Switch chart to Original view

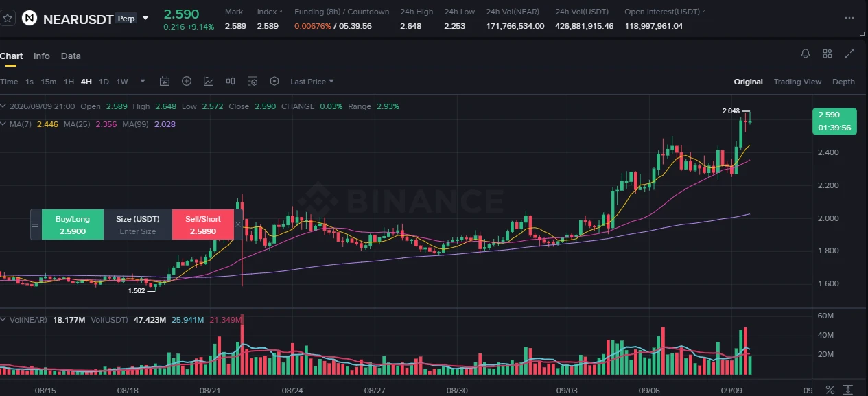coord(748,82)
